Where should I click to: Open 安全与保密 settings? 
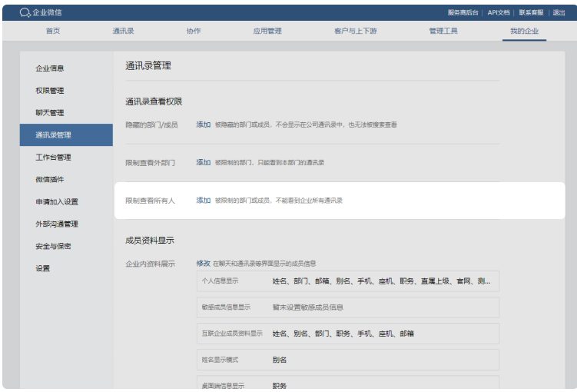(x=53, y=247)
